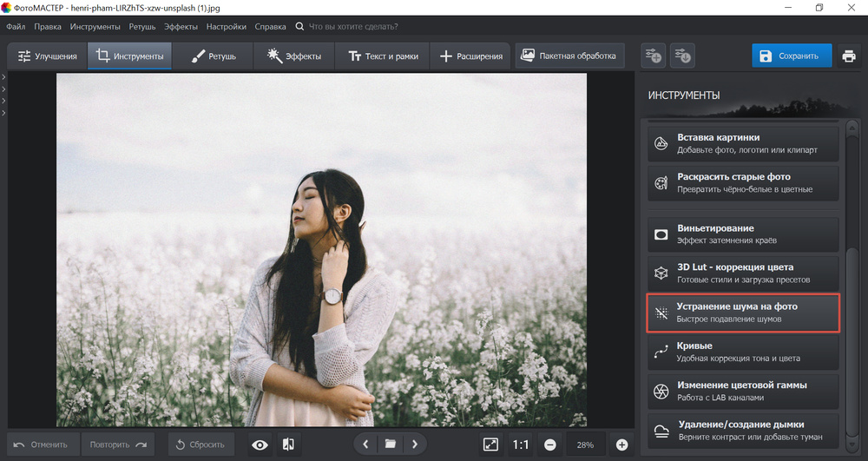The width and height of the screenshot is (868, 461).
Task: Click the Сохранить button
Action: click(x=791, y=56)
